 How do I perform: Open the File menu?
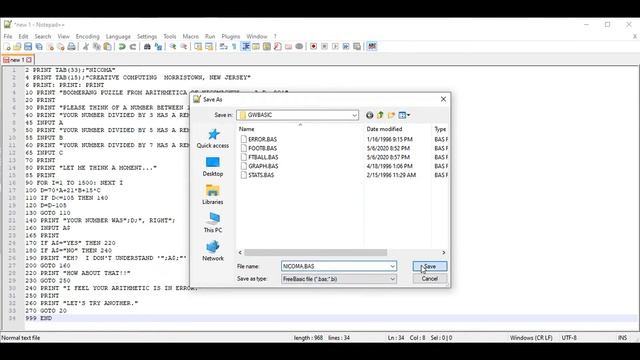(8, 36)
